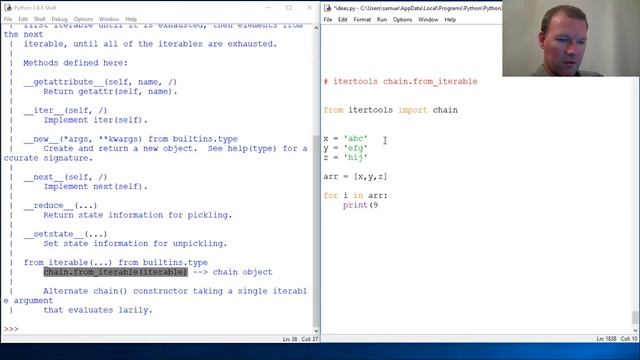
Task: Click 'from_iterable(...) from builtins.type' line
Action: coord(116,262)
